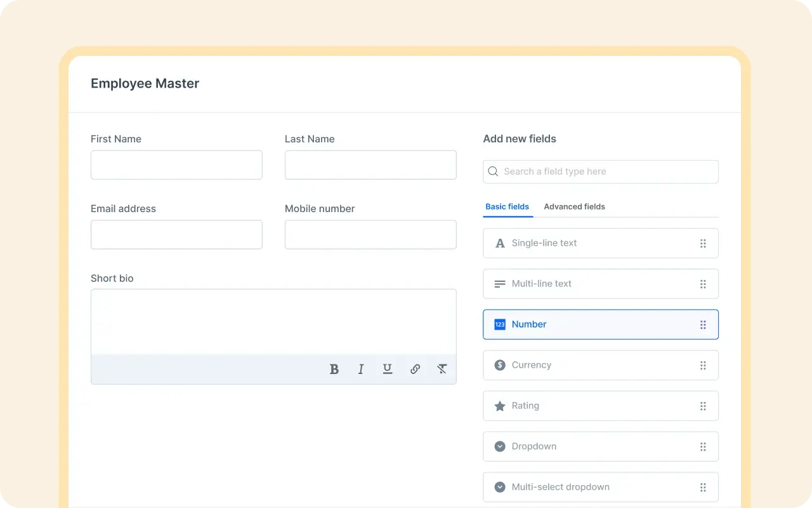This screenshot has height=508, width=812.
Task: Clear formatting in Short bio editor
Action: [442, 369]
